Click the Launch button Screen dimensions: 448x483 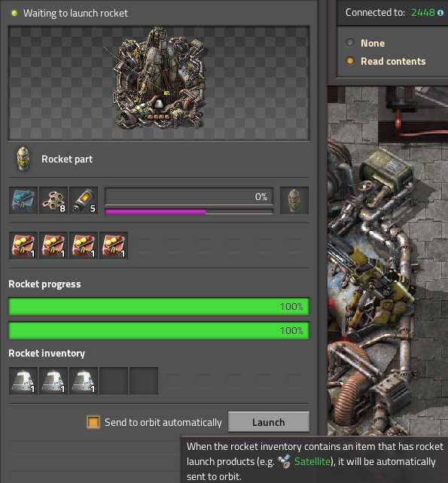point(269,422)
